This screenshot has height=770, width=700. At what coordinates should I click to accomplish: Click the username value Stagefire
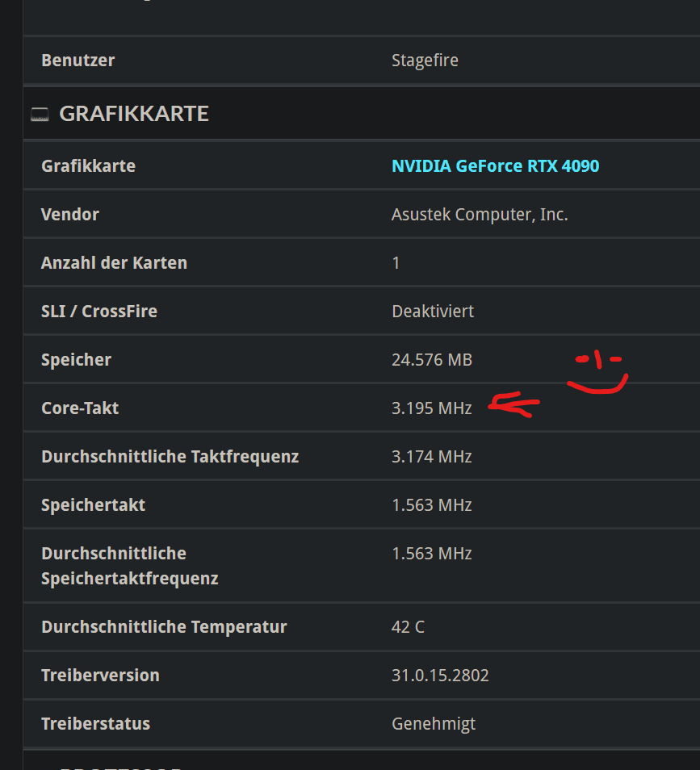[x=425, y=61]
